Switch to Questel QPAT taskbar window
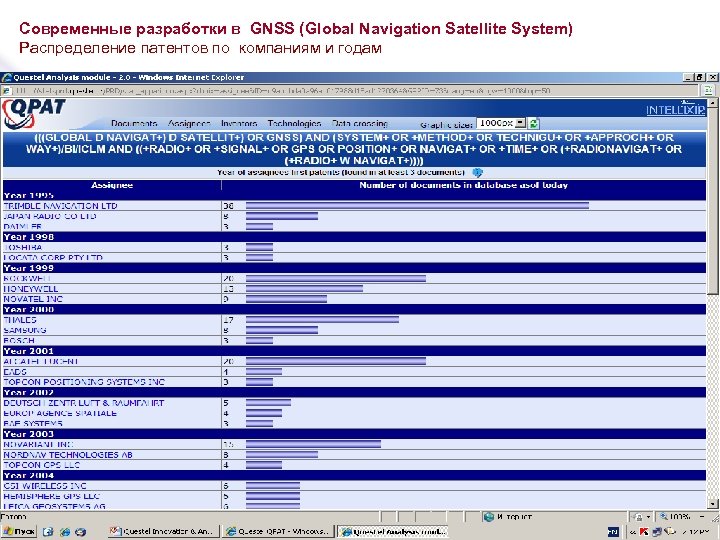Screen dimensions: 720x540 pos(278,532)
